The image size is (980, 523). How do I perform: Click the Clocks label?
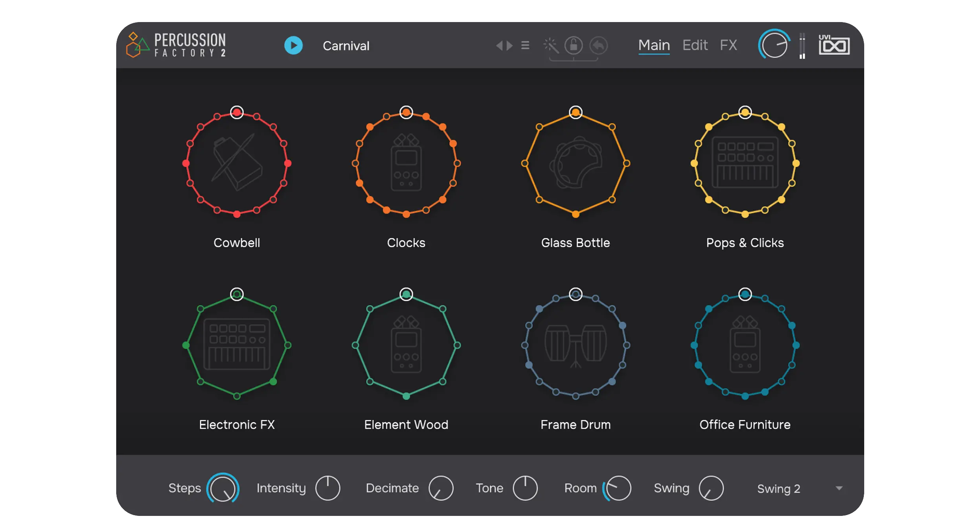coord(406,243)
